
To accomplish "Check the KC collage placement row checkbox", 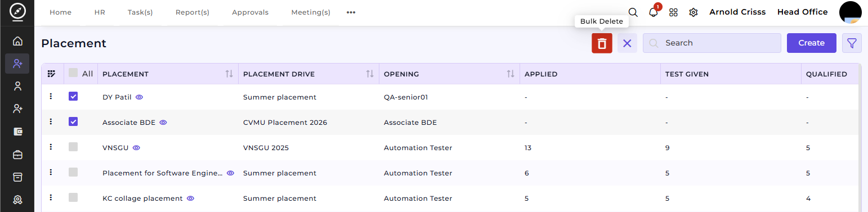I will [73, 197].
